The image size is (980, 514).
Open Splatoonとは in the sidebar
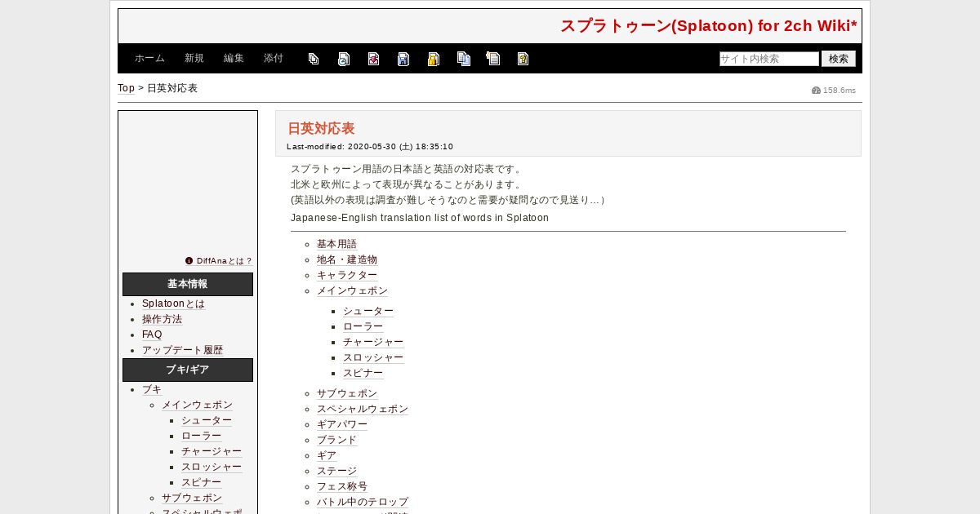click(173, 304)
